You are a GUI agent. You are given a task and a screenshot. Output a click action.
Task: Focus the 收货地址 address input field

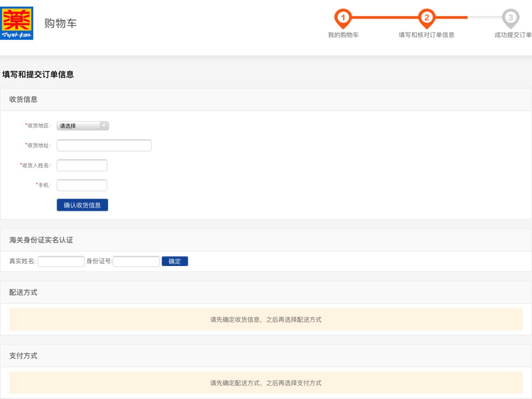coord(104,145)
